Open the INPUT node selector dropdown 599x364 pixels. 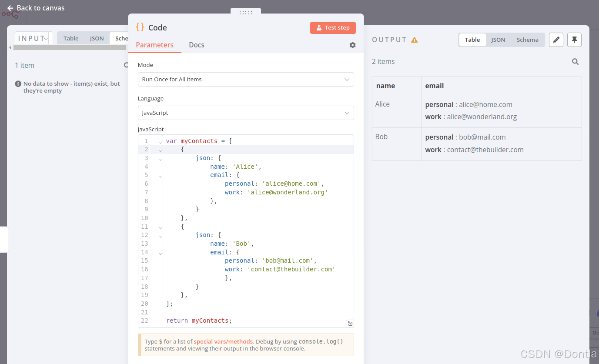click(x=34, y=38)
